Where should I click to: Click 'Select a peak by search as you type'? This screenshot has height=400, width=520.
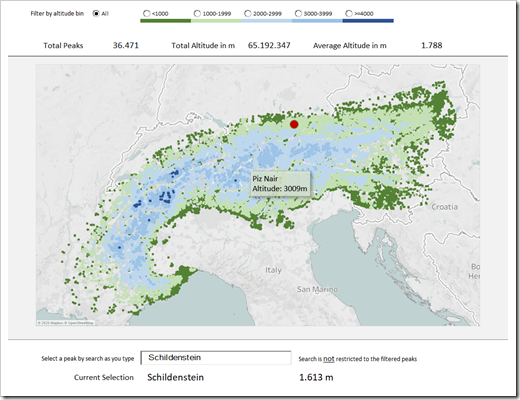point(88,359)
